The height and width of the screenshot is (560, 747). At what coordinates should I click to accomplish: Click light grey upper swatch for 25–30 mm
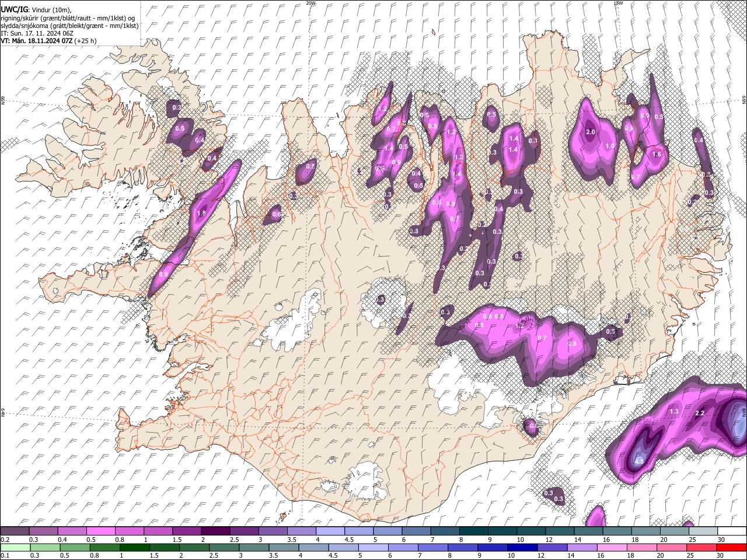[703, 531]
